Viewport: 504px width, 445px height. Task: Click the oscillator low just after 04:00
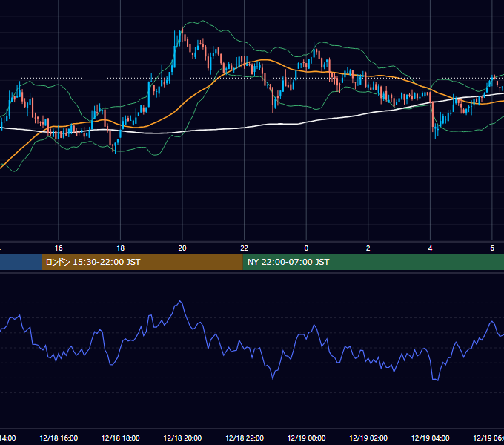tap(437, 380)
